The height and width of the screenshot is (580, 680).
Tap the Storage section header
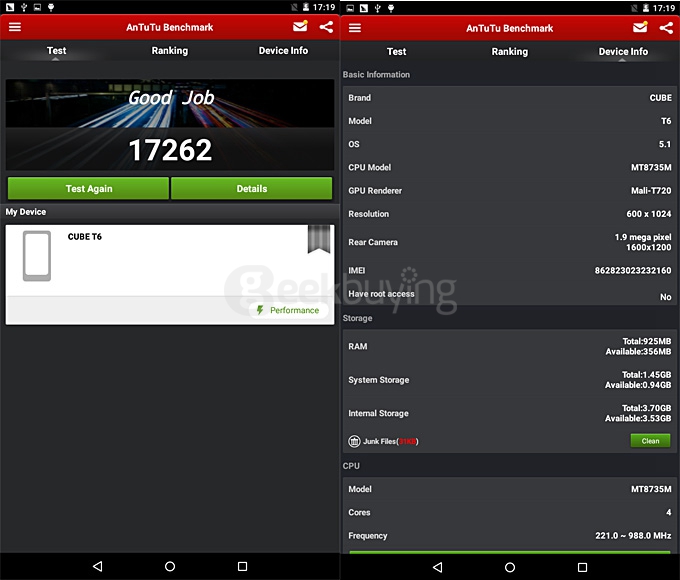point(357,318)
